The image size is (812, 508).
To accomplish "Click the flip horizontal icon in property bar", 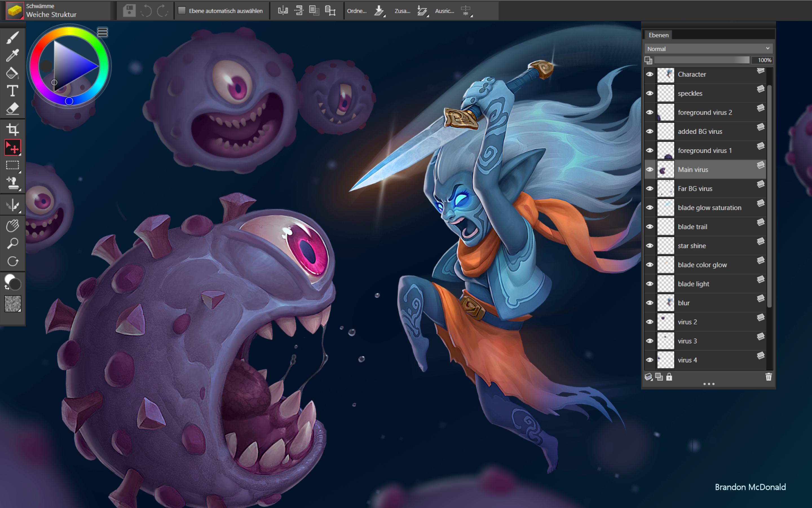I will pyautogui.click(x=283, y=11).
